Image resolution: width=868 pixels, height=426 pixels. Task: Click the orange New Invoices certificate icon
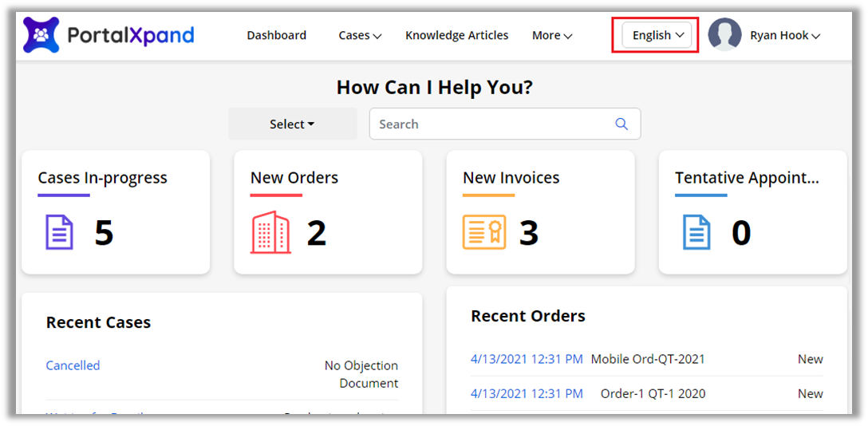484,233
